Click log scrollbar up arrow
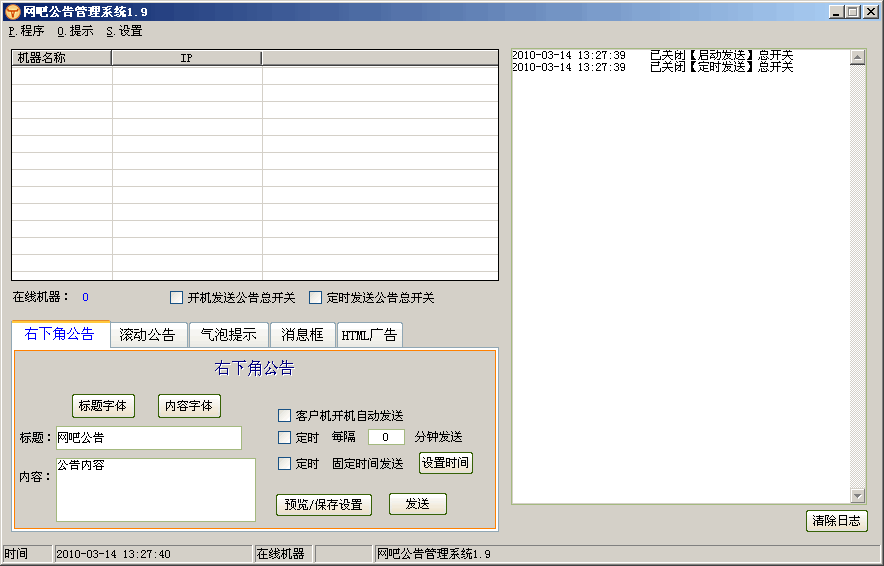The width and height of the screenshot is (884, 566). tap(858, 57)
